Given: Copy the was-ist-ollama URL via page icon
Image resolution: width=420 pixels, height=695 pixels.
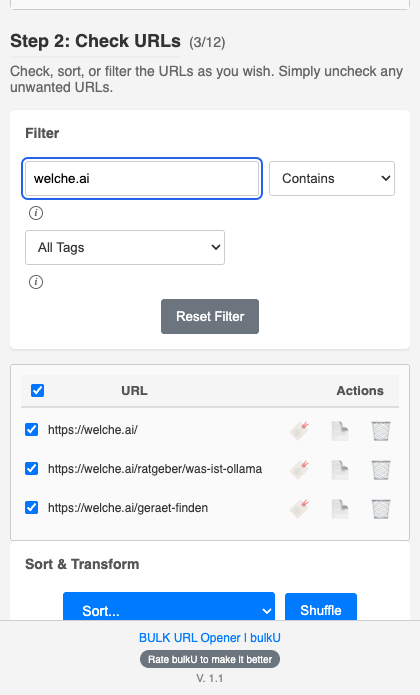Looking at the screenshot, I should 340,469.
